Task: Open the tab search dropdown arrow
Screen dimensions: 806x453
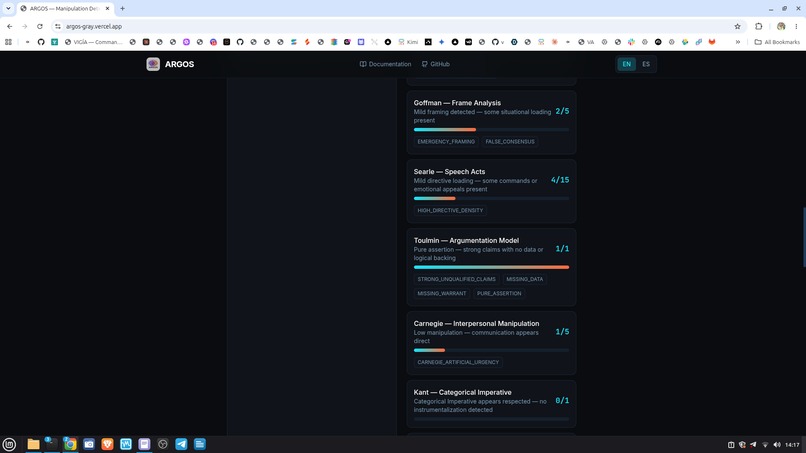Action: pyautogui.click(x=8, y=8)
